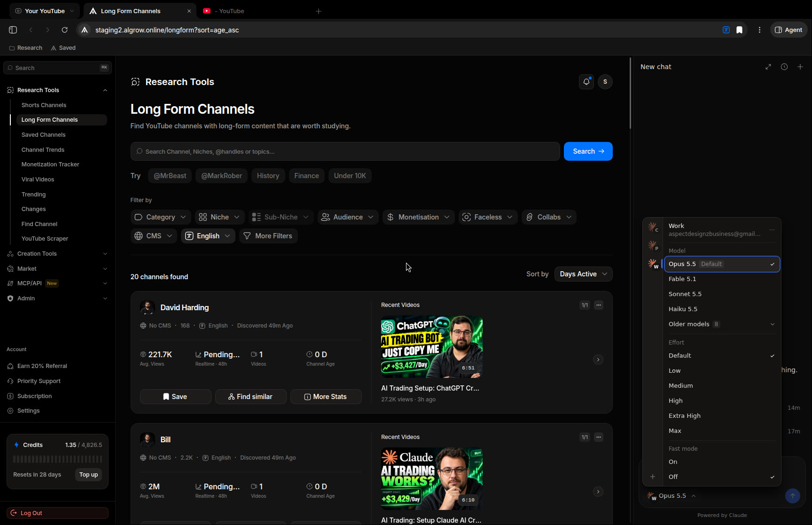Open Days Active sort dropdown
Viewport: 812px width, 525px height.
click(x=583, y=274)
